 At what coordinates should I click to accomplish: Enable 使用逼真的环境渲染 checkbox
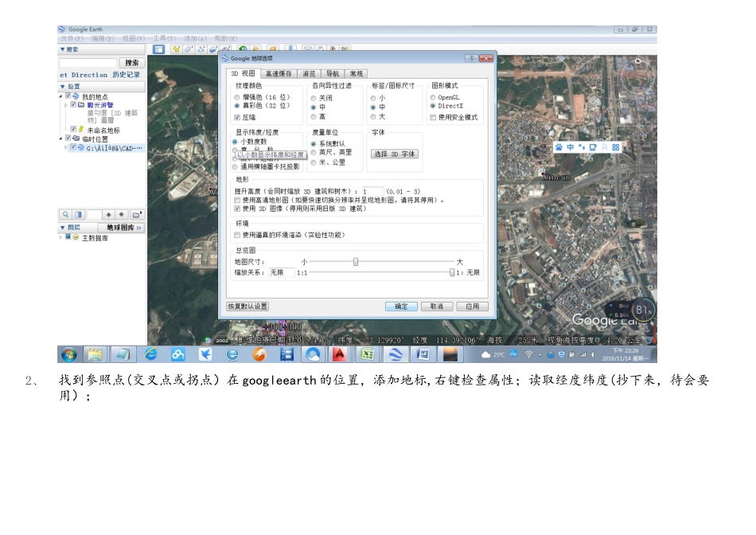(x=237, y=235)
